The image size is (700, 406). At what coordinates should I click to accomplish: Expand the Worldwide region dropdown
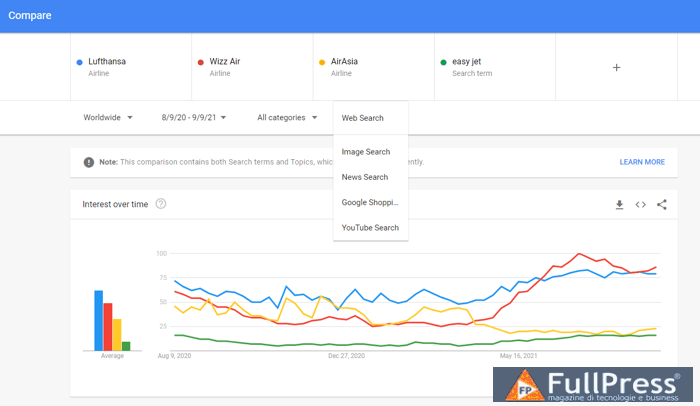(x=108, y=118)
